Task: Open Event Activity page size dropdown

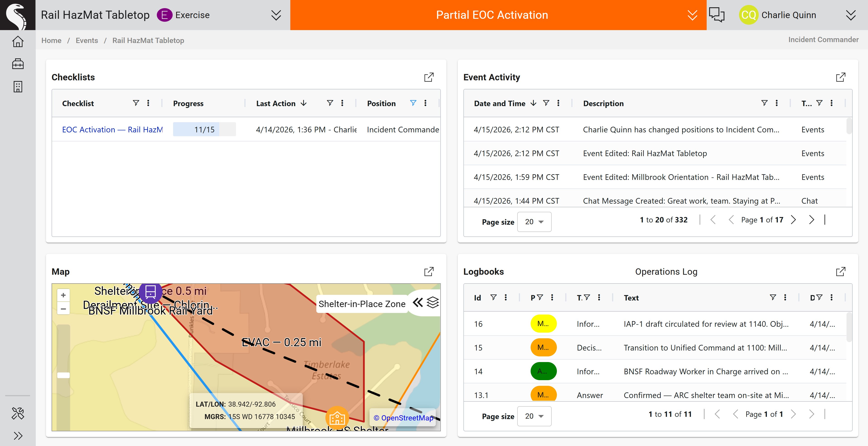Action: (x=534, y=222)
